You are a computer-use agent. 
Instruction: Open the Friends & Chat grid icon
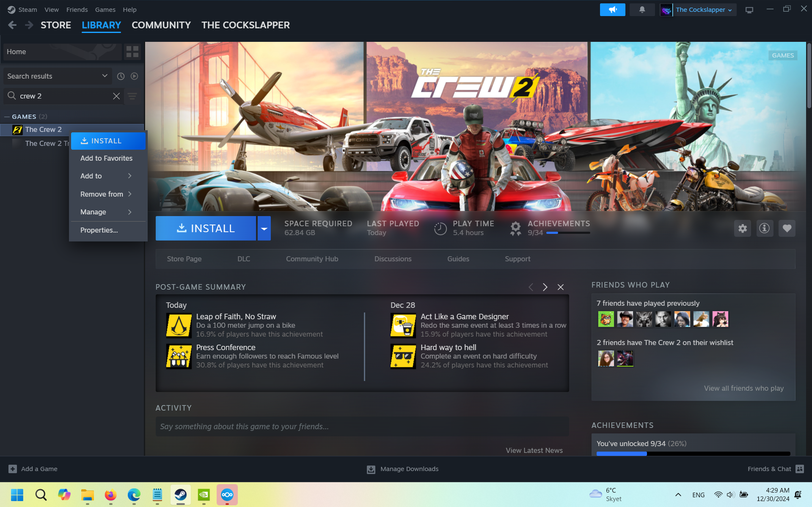[800, 469]
